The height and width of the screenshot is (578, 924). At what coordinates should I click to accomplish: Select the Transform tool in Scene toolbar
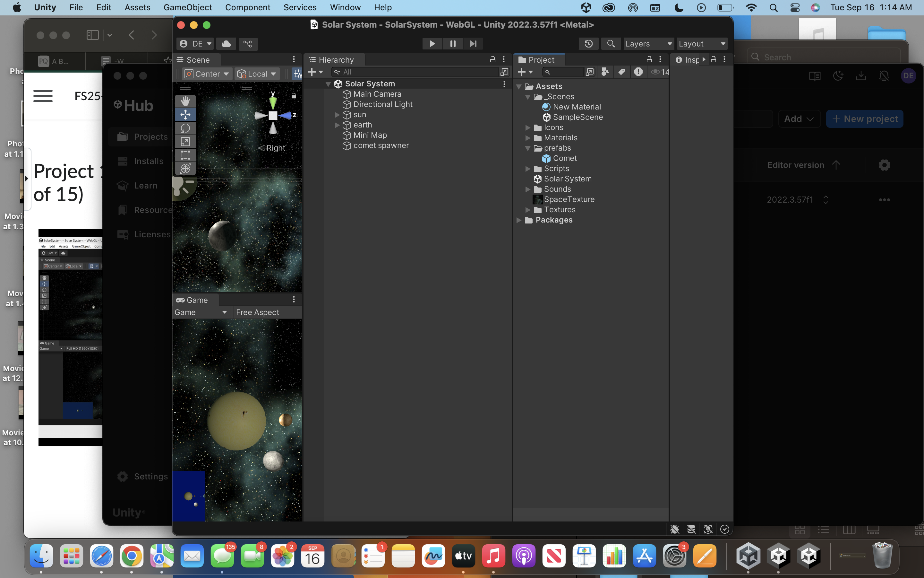click(185, 168)
